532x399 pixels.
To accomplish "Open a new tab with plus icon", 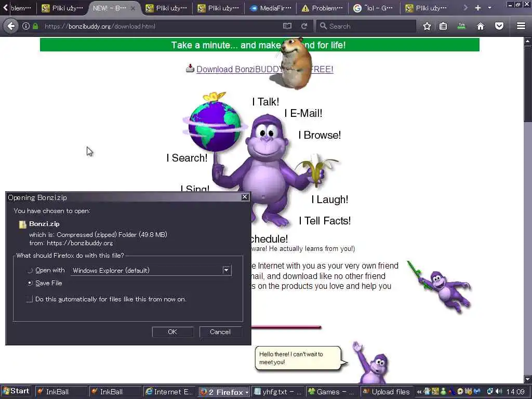I will [478, 7].
